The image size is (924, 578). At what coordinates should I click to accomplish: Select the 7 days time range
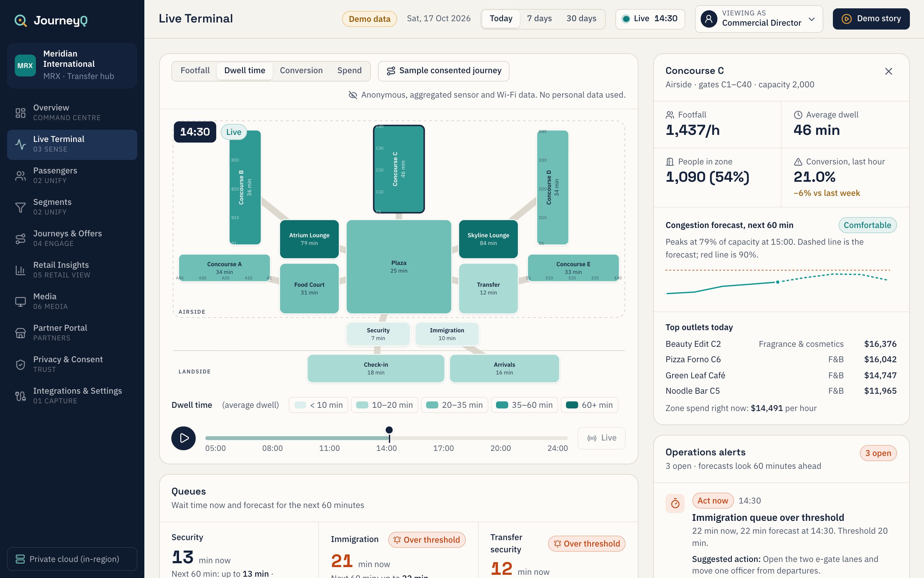539,19
